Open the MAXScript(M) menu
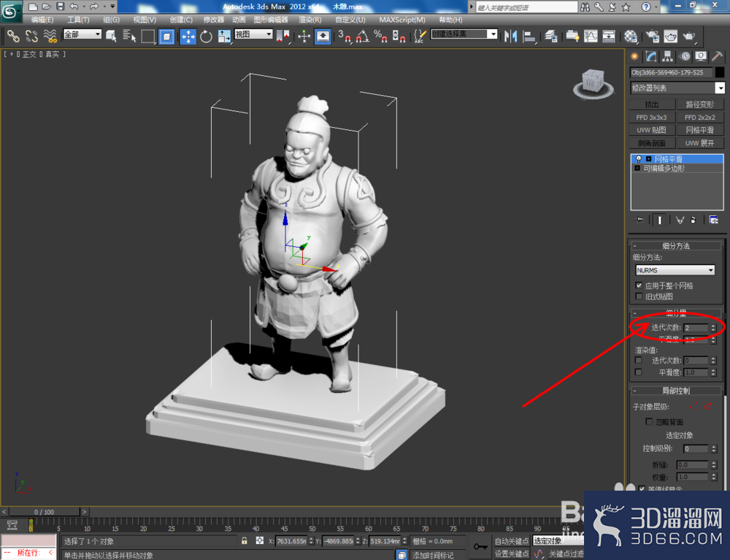 402,20
